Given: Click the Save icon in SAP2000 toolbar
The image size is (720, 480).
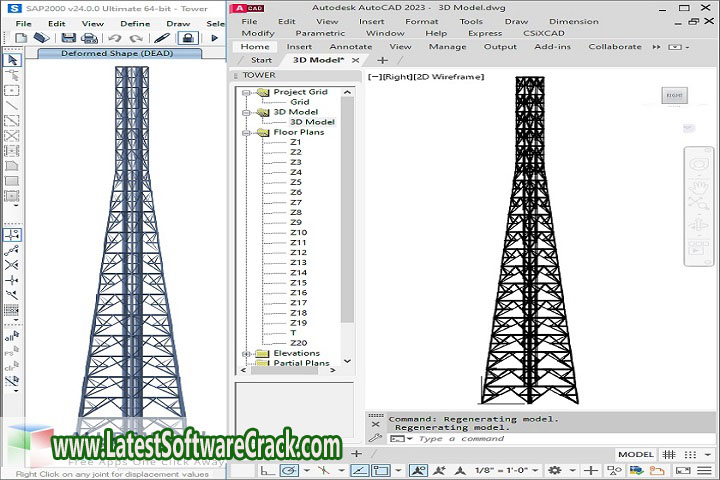Looking at the screenshot, I should (68, 38).
